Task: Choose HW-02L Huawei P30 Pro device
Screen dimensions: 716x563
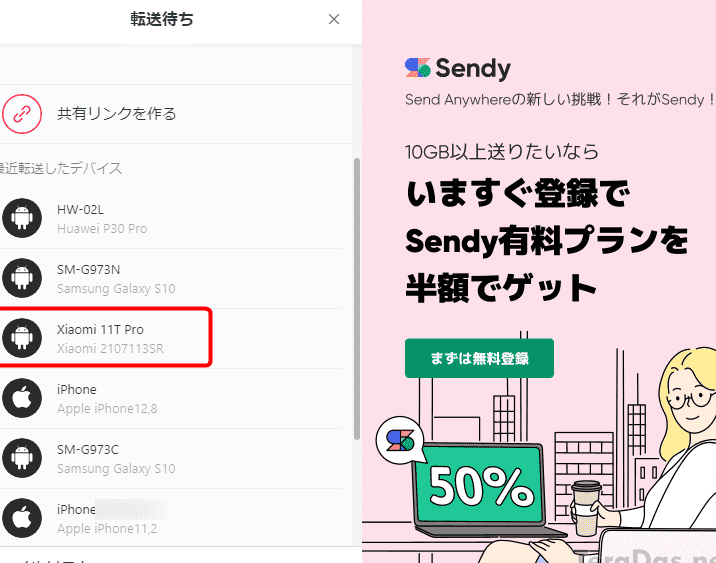Action: click(102, 219)
